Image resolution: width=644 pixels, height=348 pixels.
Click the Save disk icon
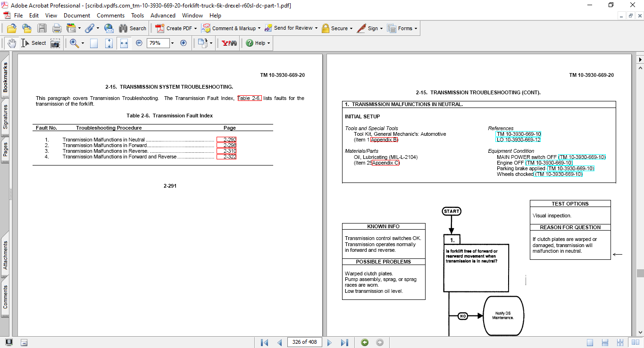pos(42,28)
